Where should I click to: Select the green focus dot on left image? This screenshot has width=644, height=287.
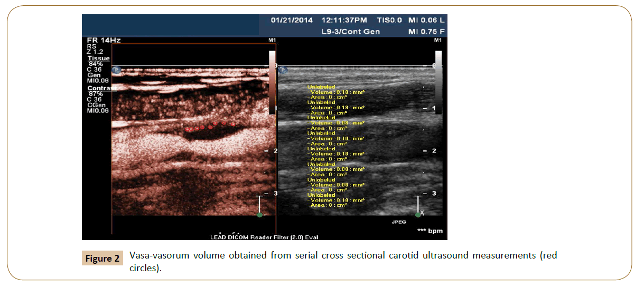pos(259,215)
